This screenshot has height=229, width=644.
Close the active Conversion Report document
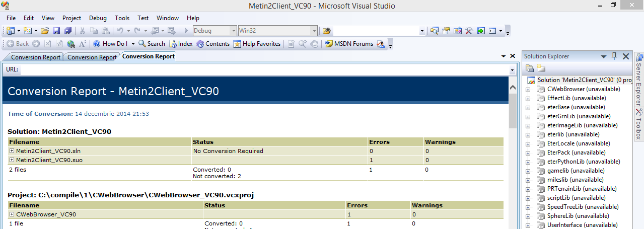513,56
